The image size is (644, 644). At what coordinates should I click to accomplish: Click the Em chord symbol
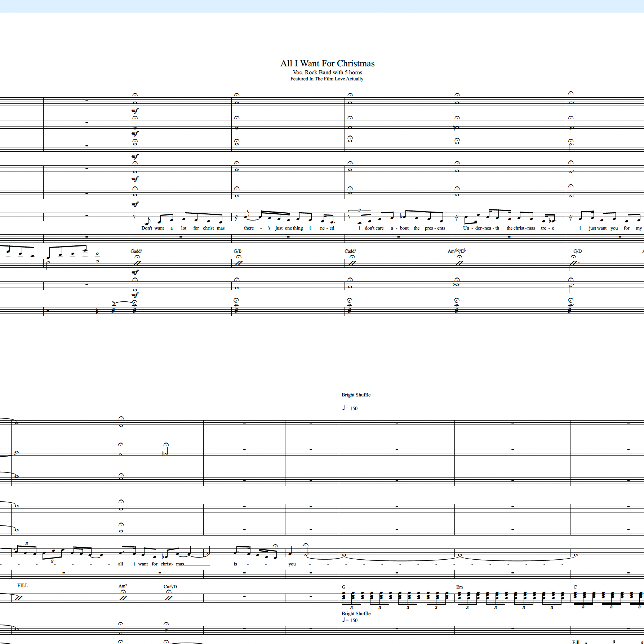coord(459,587)
